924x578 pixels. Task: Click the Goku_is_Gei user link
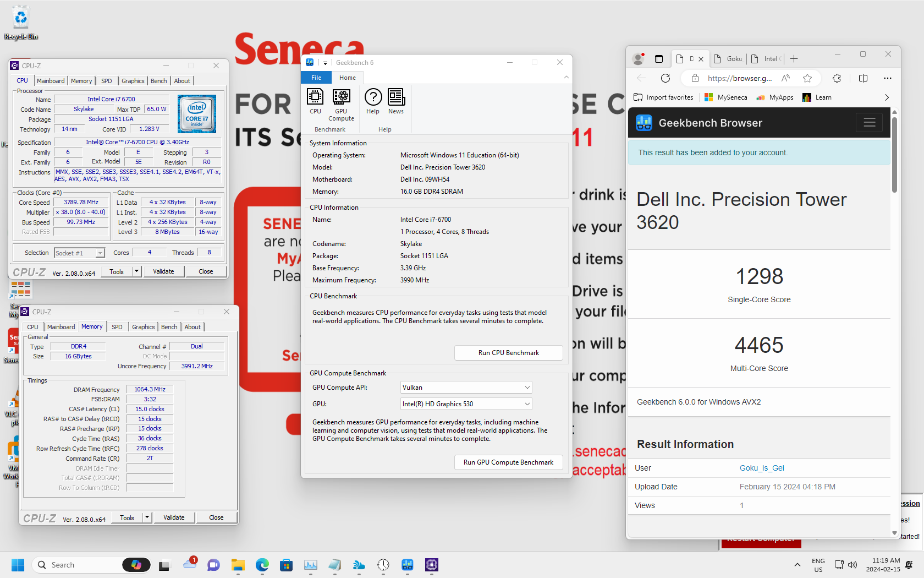(x=762, y=468)
